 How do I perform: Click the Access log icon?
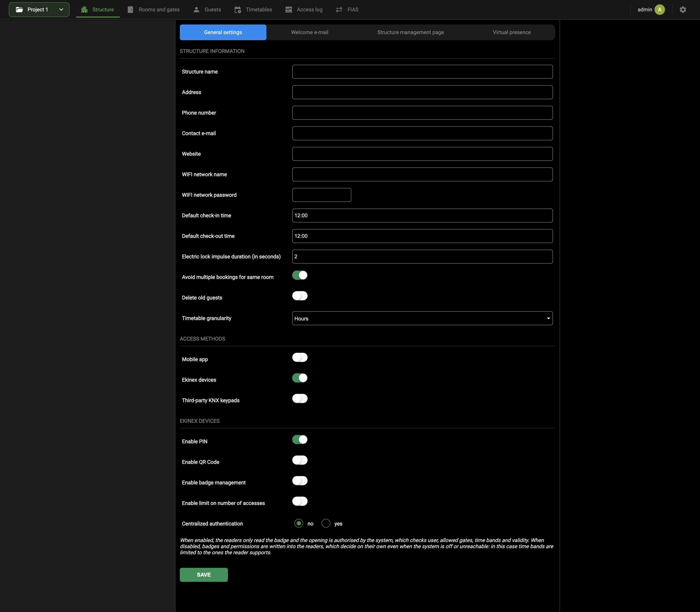click(289, 10)
